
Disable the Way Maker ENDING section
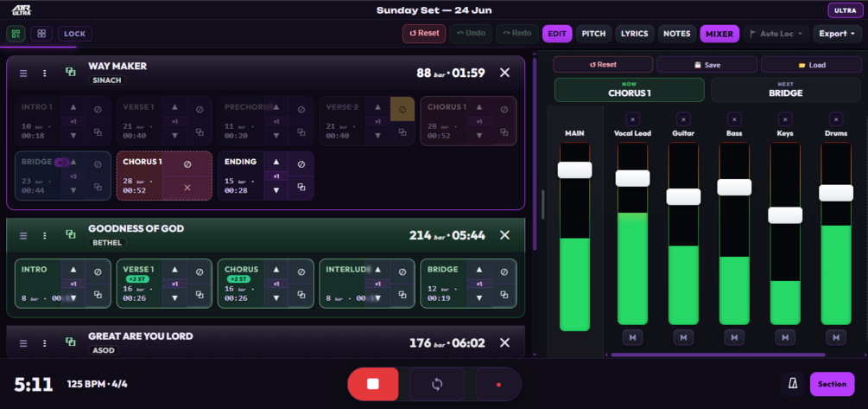tap(301, 164)
